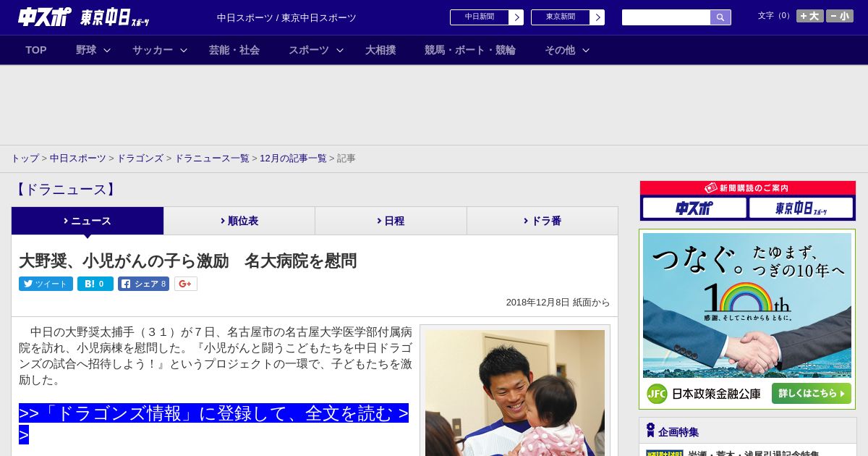The width and height of the screenshot is (868, 456).
Task: Click the JFC logo in ad
Action: click(x=657, y=394)
